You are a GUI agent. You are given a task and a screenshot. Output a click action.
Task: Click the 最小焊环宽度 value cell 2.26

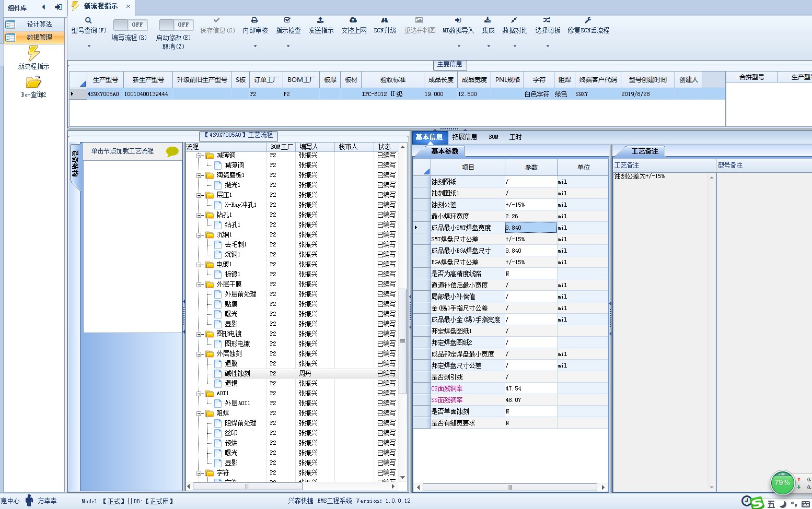click(x=531, y=216)
